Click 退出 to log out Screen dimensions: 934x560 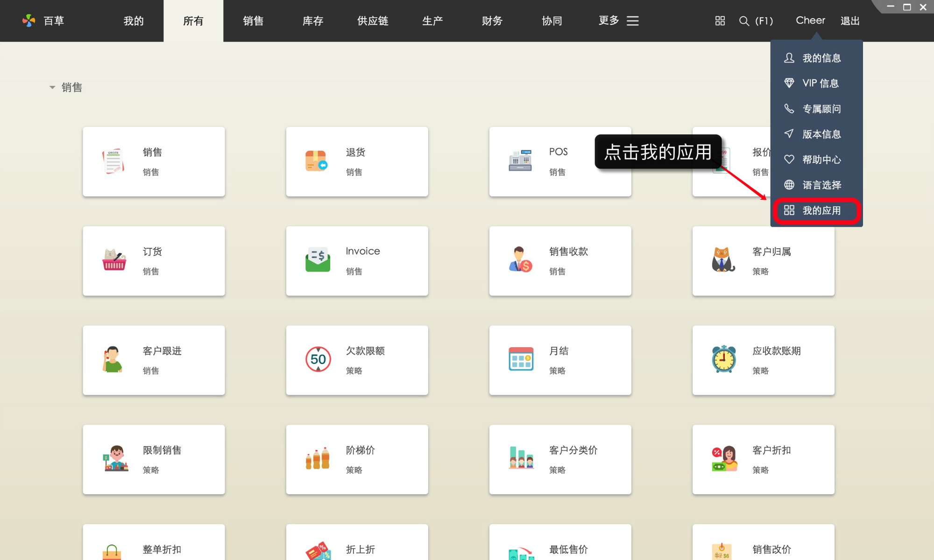coord(850,21)
